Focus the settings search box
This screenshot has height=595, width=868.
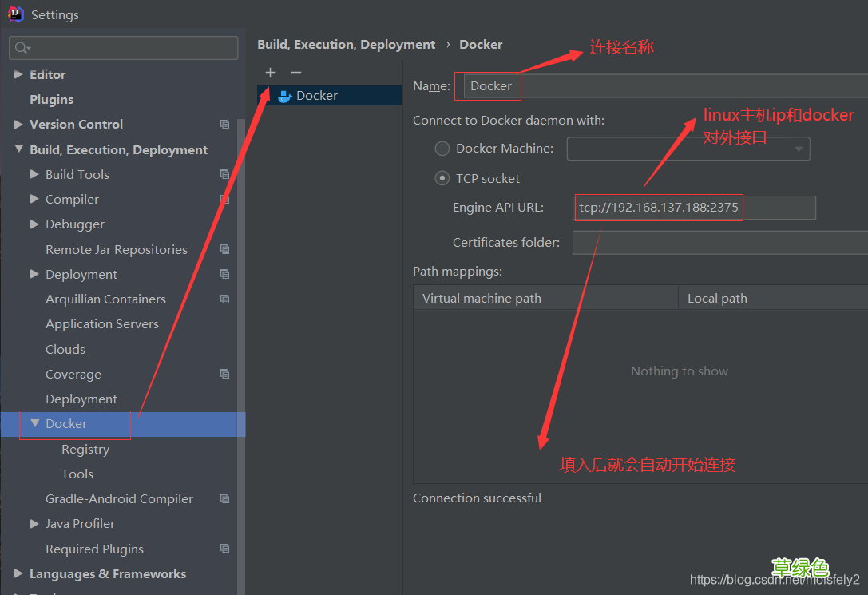[x=124, y=48]
